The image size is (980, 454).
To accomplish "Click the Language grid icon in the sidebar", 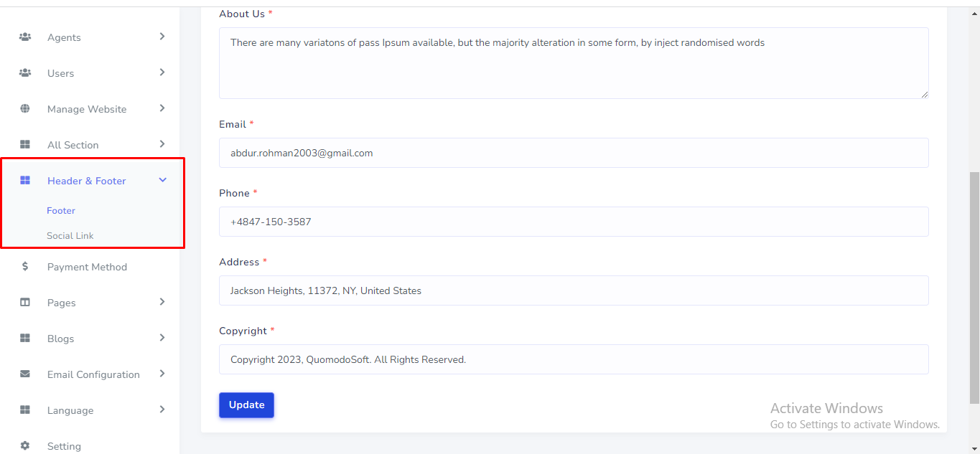I will (x=25, y=410).
